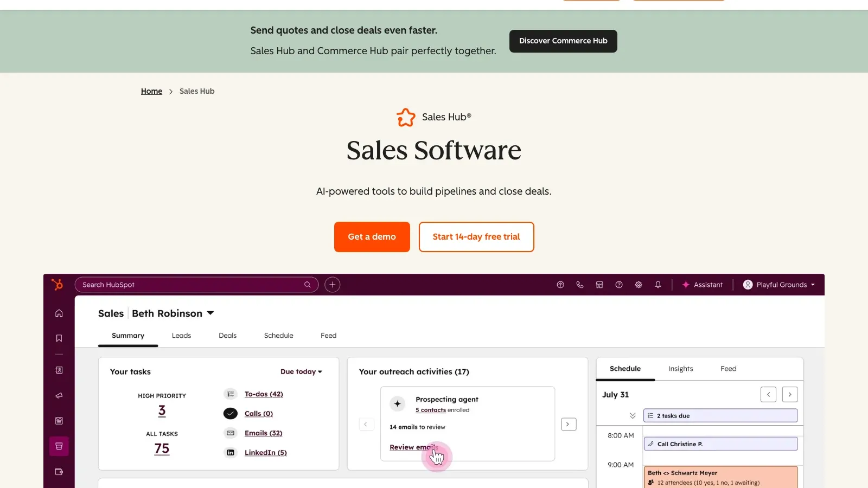
Task: Select the Insights tab in right panel
Action: (681, 369)
